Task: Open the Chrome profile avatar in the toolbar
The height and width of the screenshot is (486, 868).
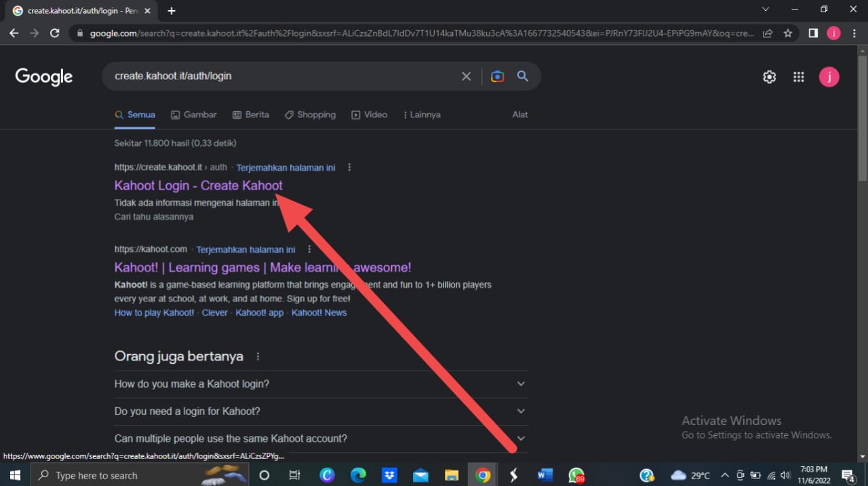Action: (833, 33)
